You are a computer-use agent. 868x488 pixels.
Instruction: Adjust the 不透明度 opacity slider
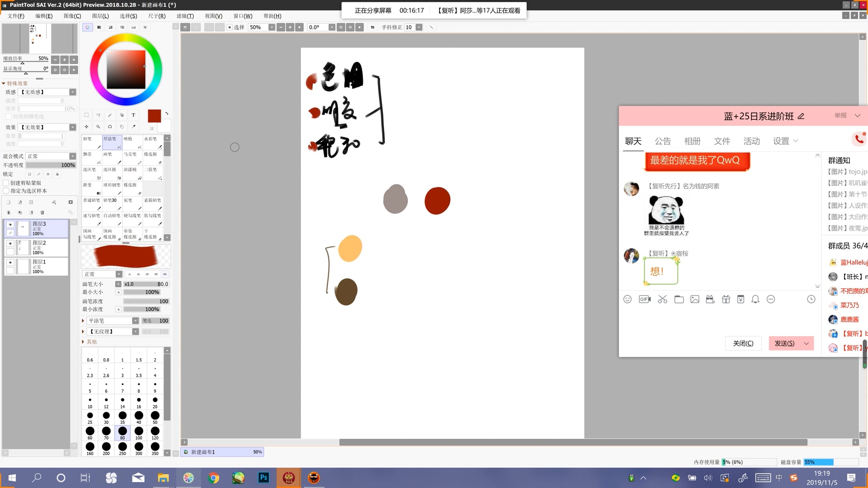point(51,165)
